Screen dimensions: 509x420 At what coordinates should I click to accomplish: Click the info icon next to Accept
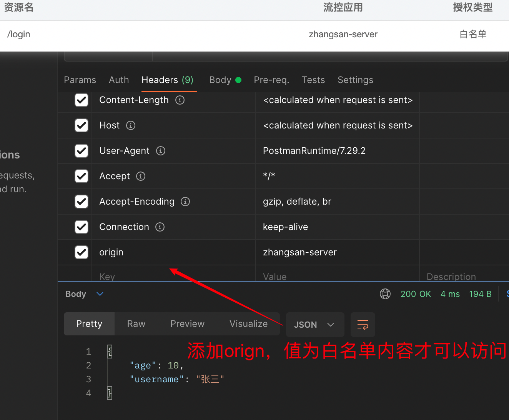pos(141,176)
